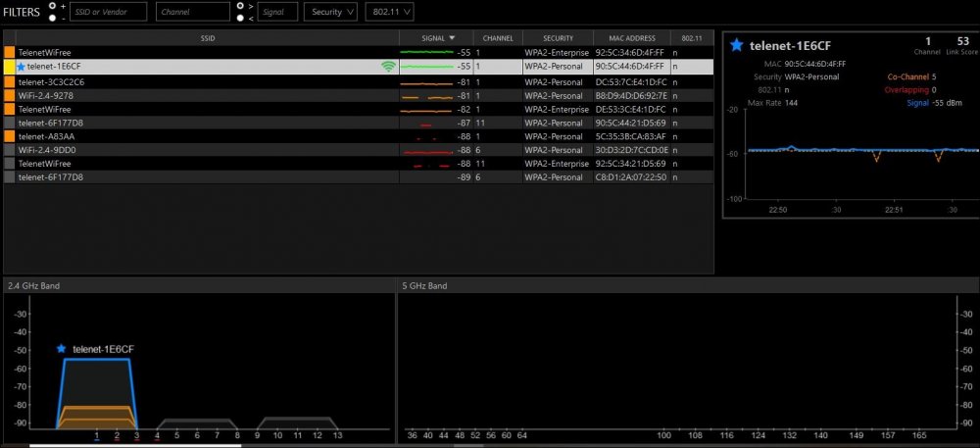This screenshot has width=980, height=448.
Task: Select the greater-than signal radio button
Action: [240, 5]
